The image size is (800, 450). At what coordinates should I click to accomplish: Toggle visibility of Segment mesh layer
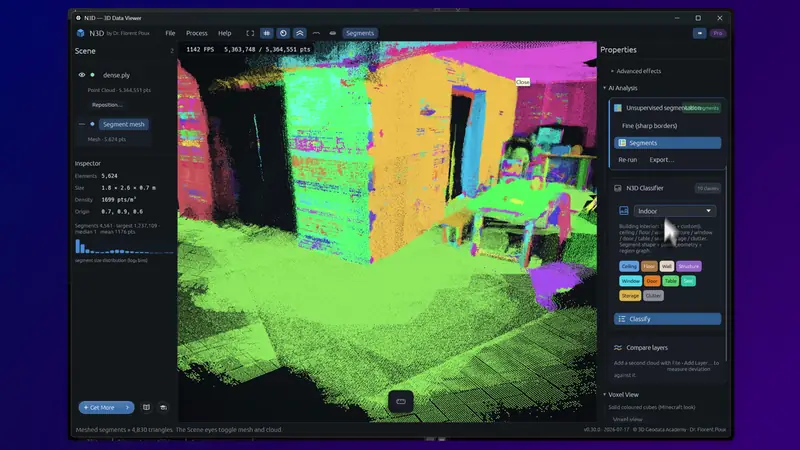[82, 124]
